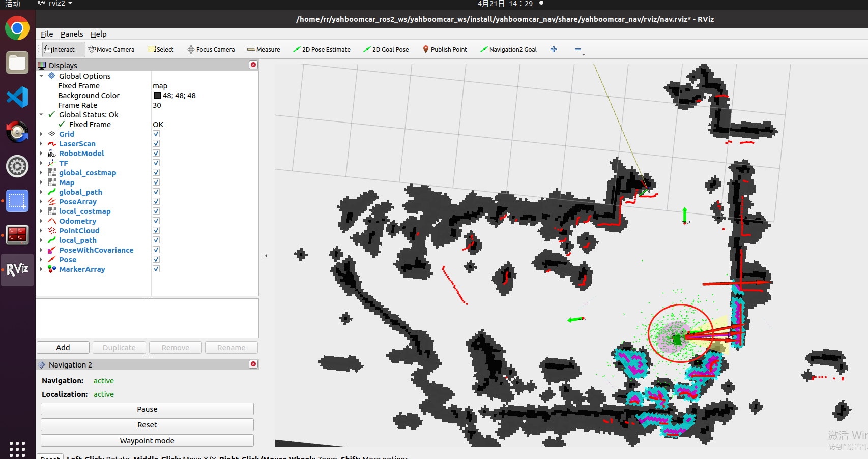Activate the Move Camera tool
868x459 pixels.
[x=111, y=49]
